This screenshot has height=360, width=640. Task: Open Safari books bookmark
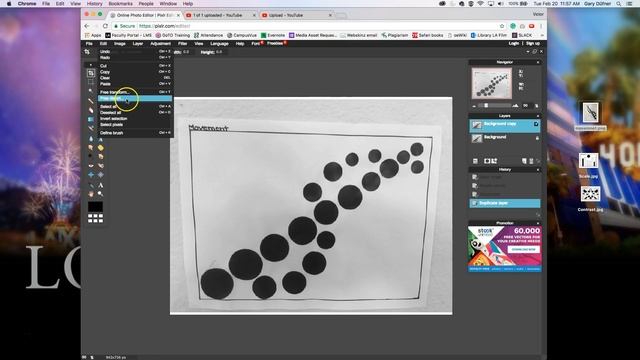point(427,36)
